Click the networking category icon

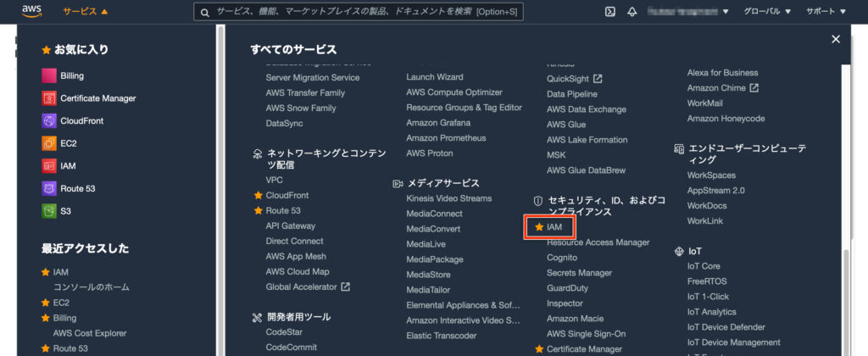click(x=257, y=153)
